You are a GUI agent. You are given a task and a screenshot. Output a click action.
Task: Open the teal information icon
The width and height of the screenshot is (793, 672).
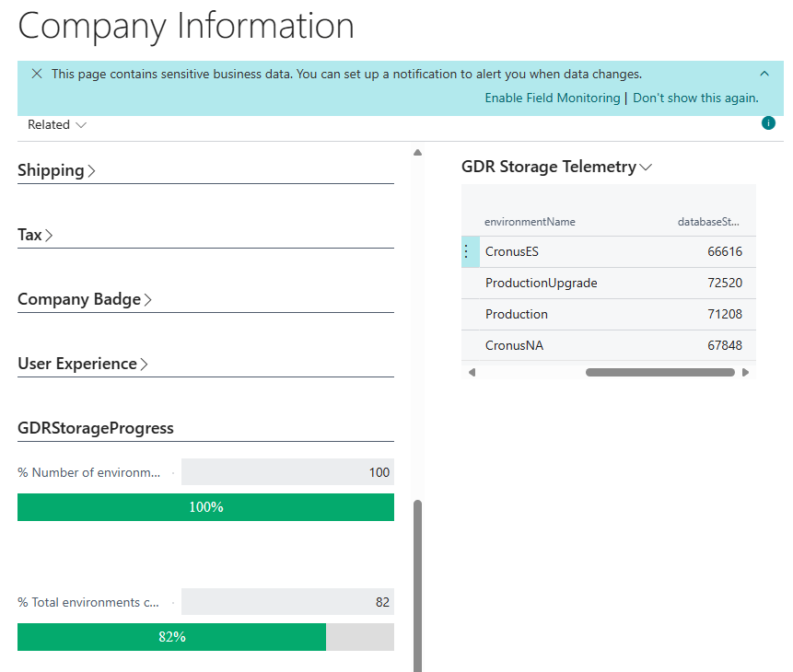pyautogui.click(x=768, y=123)
